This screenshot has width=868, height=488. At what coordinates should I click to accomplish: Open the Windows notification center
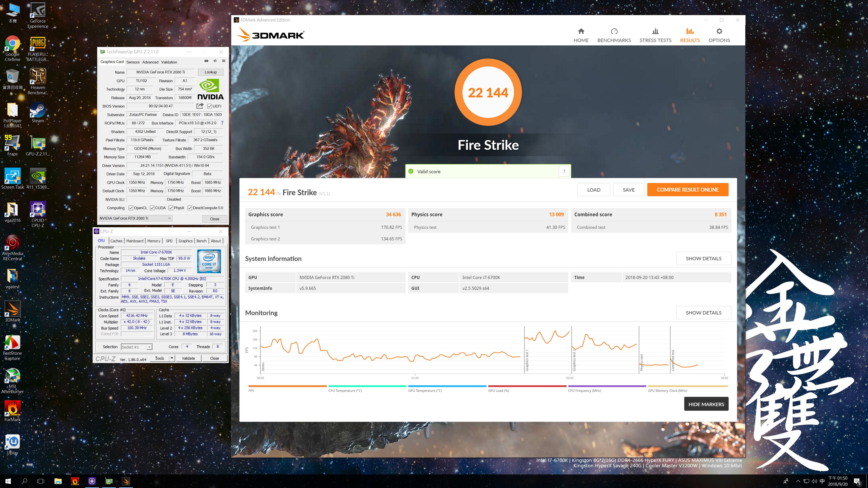[x=857, y=481]
